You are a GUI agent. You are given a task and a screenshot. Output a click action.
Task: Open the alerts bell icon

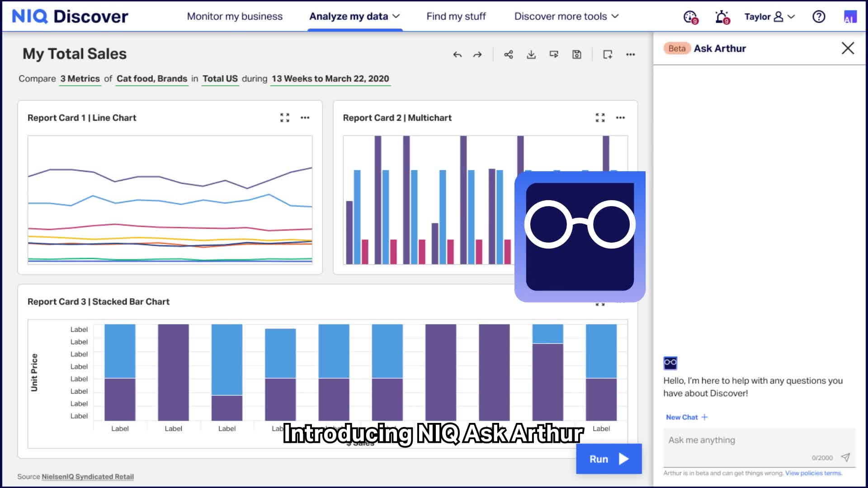[722, 17]
